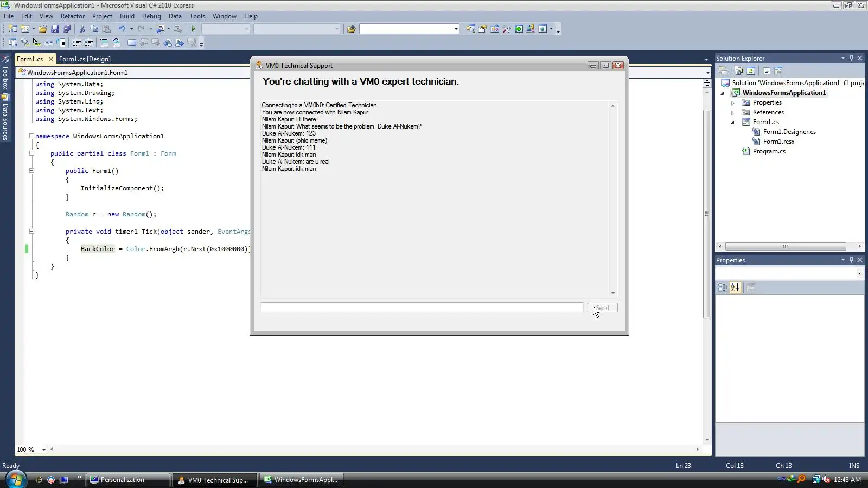Viewport: 868px width, 488px height.
Task: Select Form1.resx in Solution Explorer
Action: (x=778, y=142)
